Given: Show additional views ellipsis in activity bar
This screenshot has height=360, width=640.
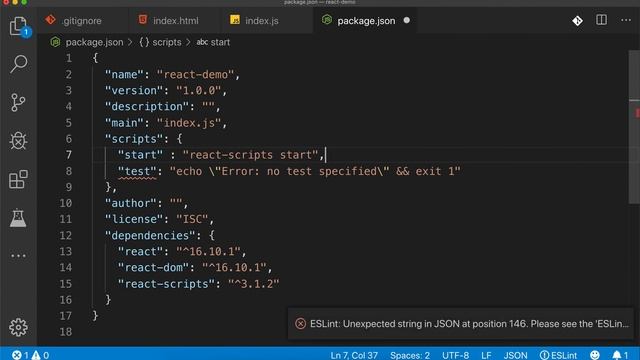Looking at the screenshot, I should pos(18,256).
